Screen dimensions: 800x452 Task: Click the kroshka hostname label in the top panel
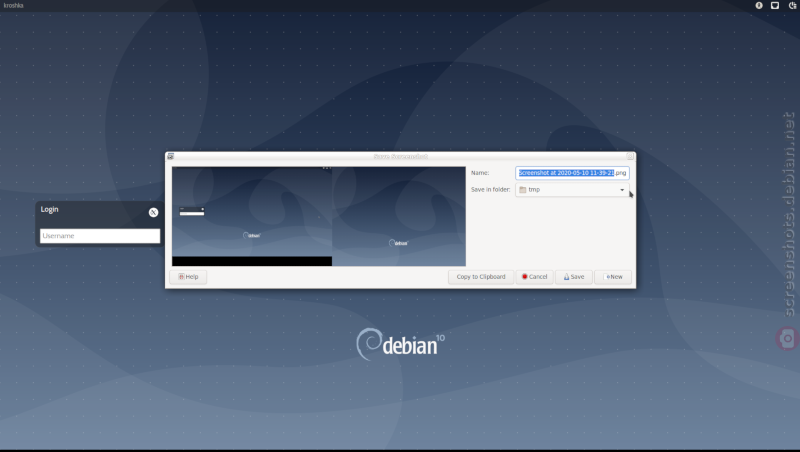tap(13, 6)
